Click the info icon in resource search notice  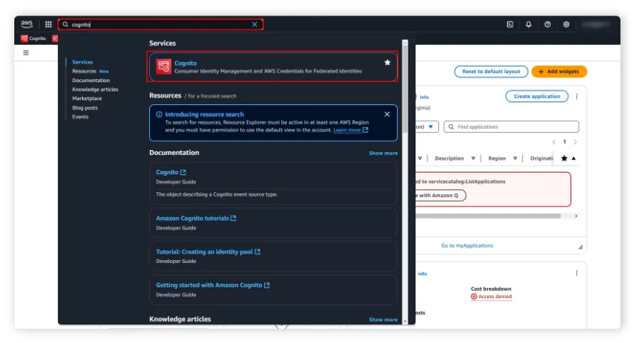[x=159, y=114]
